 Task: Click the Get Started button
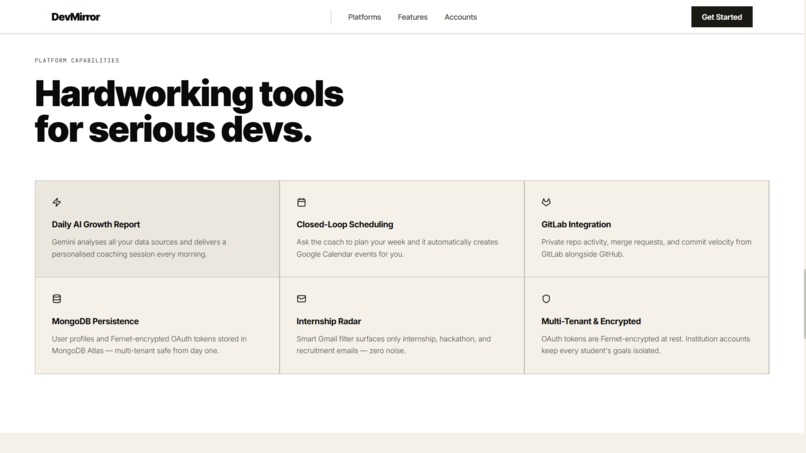(x=722, y=17)
